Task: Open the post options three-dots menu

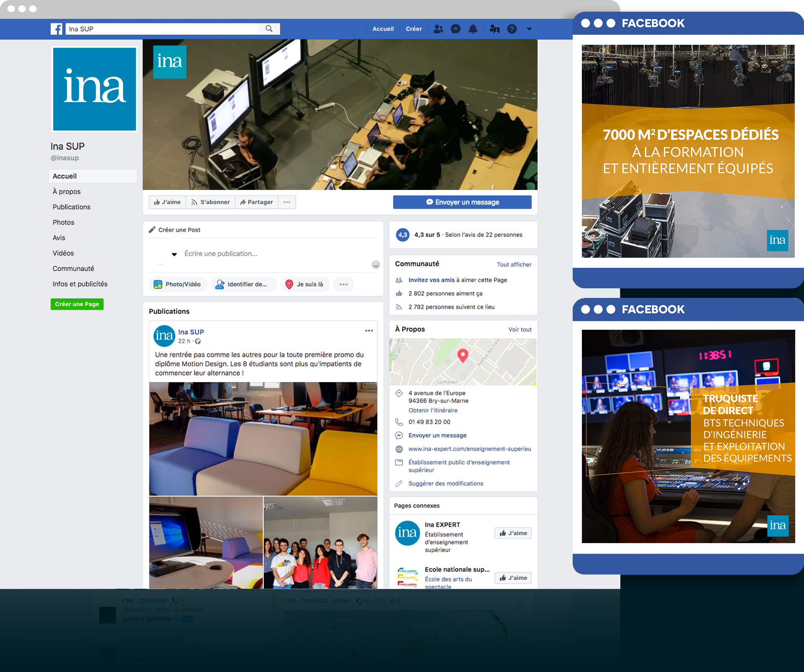Action: [369, 331]
